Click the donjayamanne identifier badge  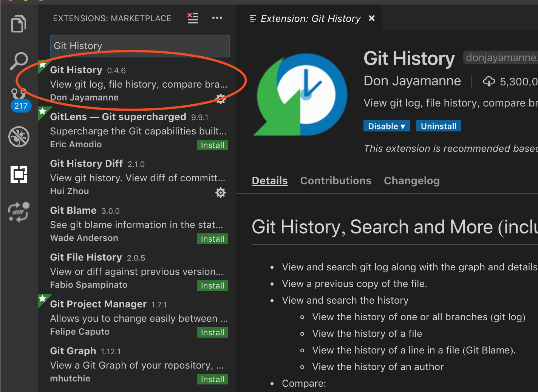coord(501,57)
